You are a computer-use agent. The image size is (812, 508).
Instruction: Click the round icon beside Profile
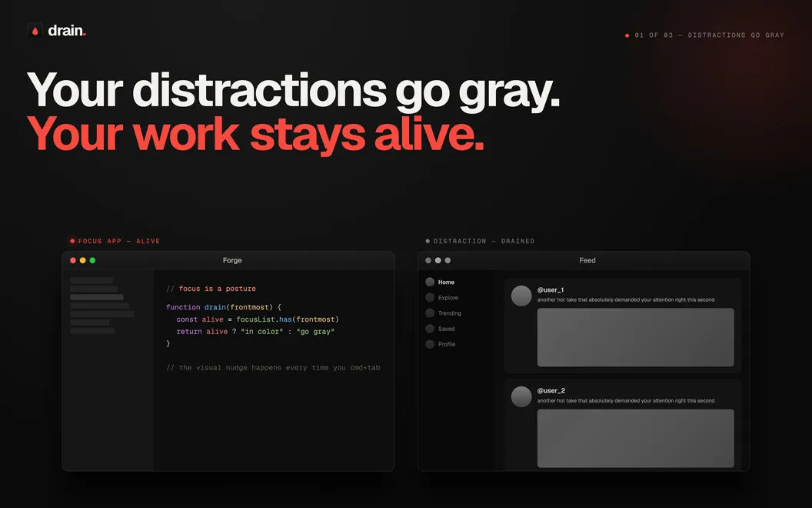pyautogui.click(x=430, y=344)
